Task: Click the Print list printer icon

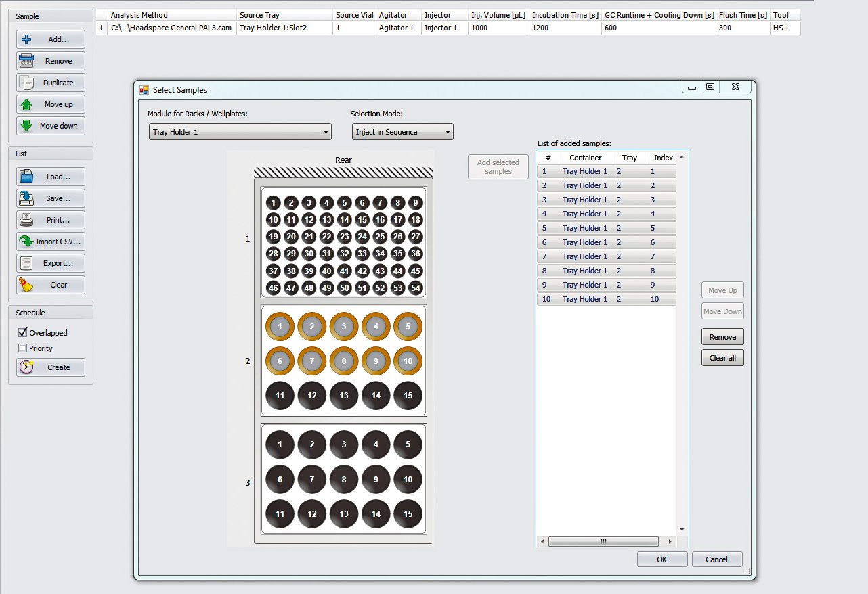Action: click(x=27, y=220)
